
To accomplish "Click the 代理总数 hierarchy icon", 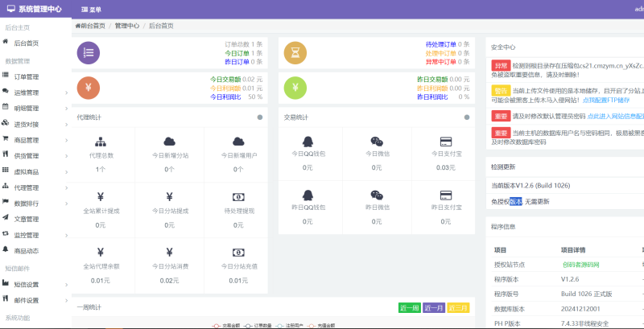I will pyautogui.click(x=101, y=142).
